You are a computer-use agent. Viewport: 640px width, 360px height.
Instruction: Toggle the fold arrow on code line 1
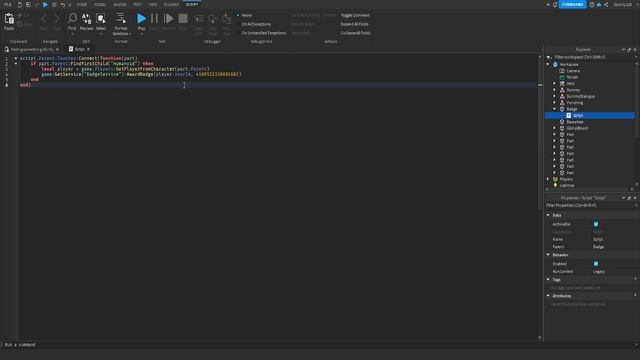[x=16, y=58]
